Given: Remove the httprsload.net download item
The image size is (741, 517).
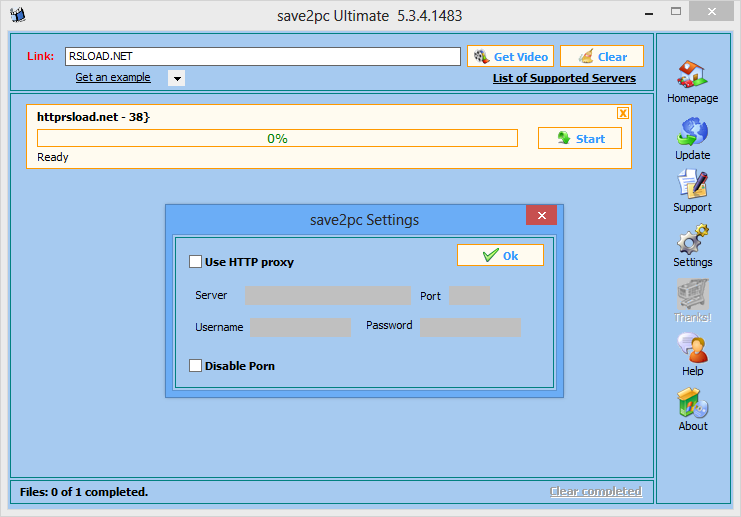Looking at the screenshot, I should [623, 113].
